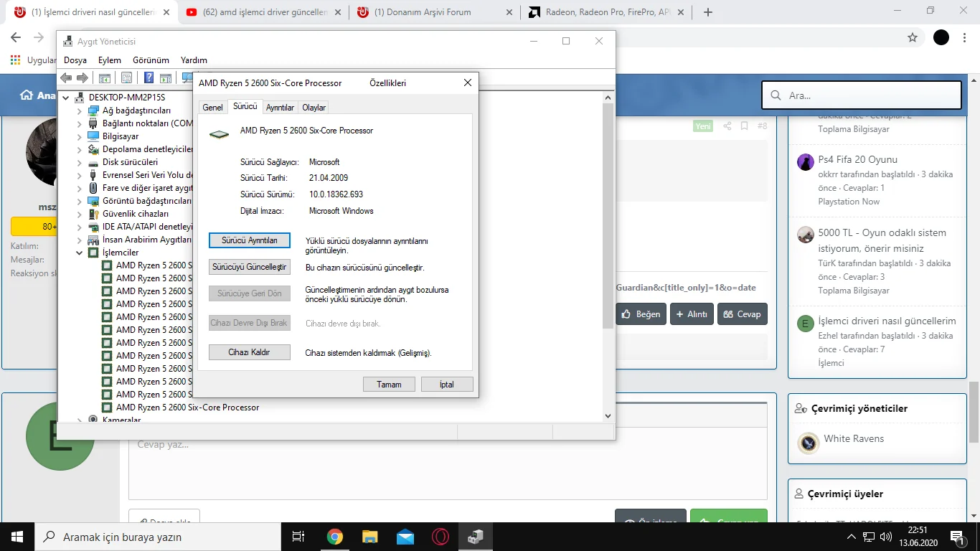This screenshot has height=551, width=980.
Task: Click Sürücüyü Güncelleştir button
Action: 249,267
